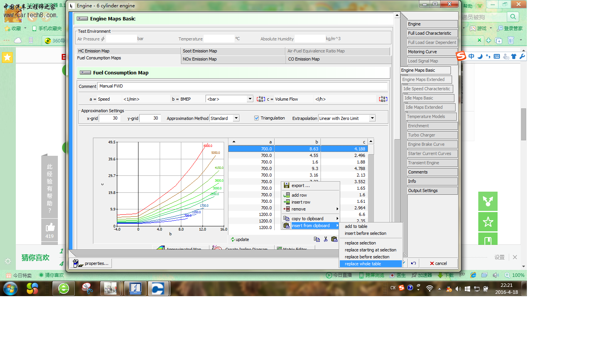Screen dimensions: 594x364
Task: Select replace whole table menu entry
Action: [x=371, y=264]
